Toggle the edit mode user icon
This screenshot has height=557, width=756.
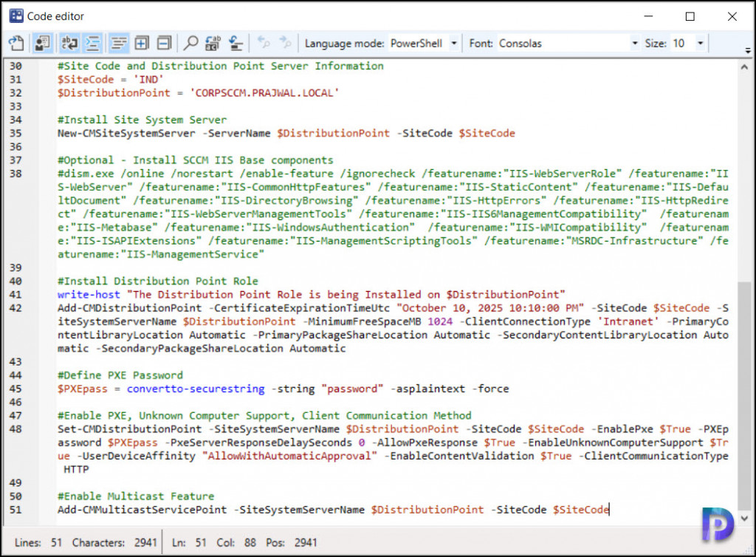point(42,44)
